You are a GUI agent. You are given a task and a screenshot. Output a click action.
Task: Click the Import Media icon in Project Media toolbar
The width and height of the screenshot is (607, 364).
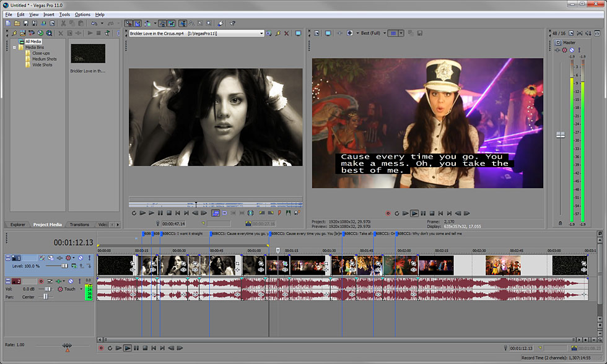click(x=23, y=33)
